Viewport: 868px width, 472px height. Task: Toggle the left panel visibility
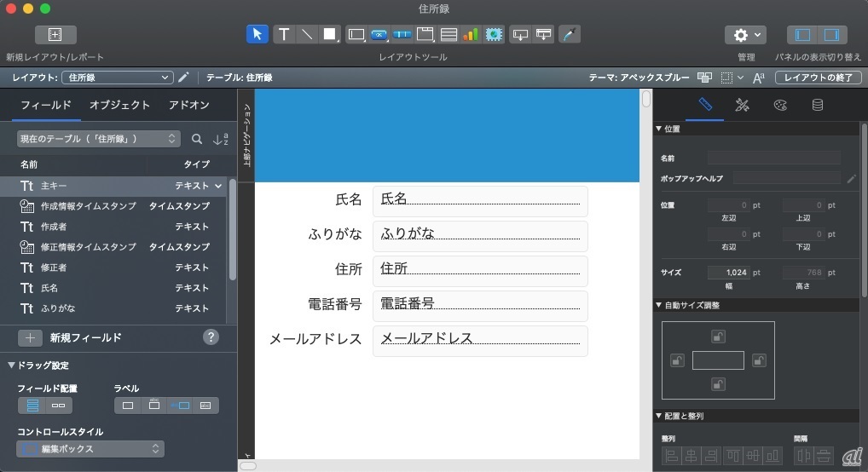pos(802,35)
